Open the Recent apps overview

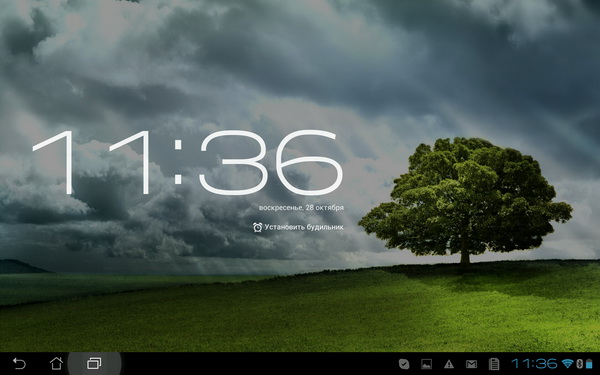point(94,363)
